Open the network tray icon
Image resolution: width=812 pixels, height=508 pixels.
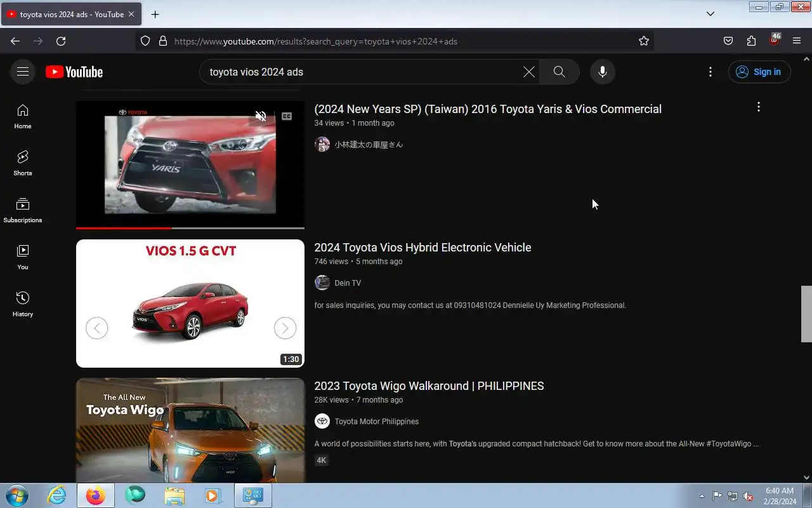[x=733, y=496]
